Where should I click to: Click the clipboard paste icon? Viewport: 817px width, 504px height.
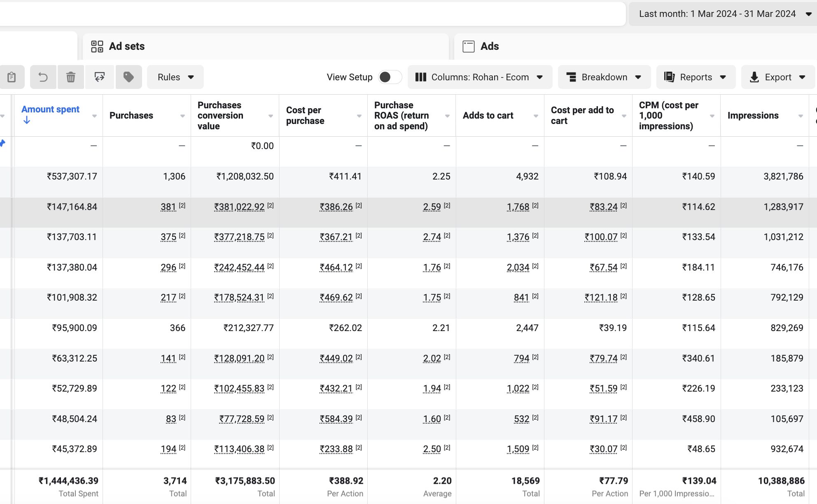[x=12, y=77]
